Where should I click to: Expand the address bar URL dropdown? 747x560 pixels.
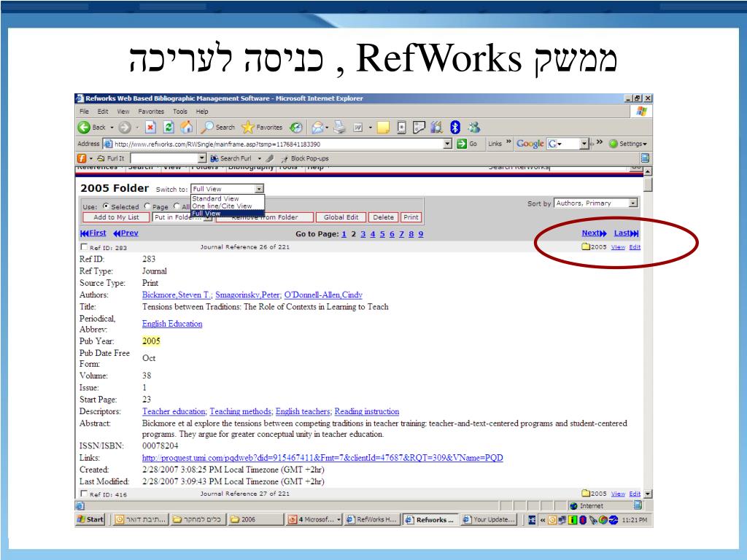pos(447,144)
